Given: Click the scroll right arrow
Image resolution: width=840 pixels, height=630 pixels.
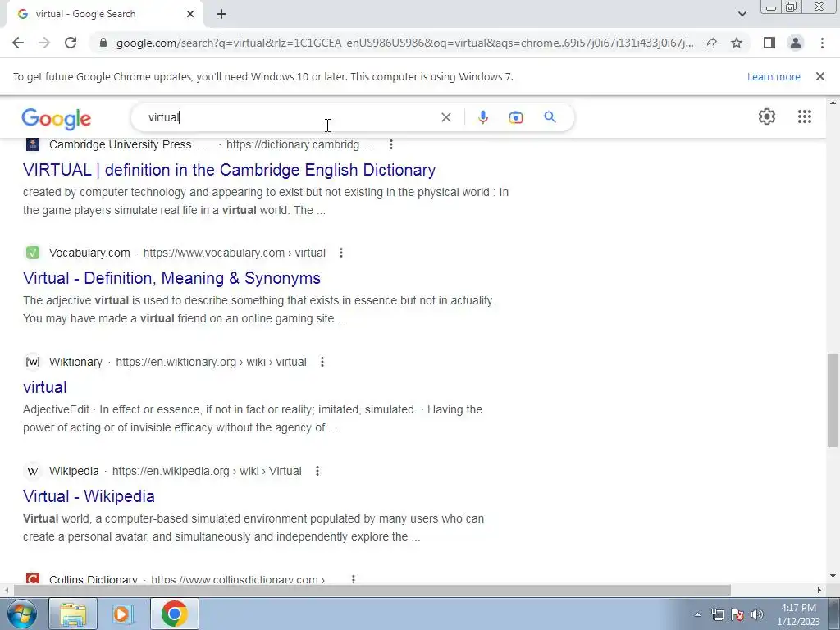Looking at the screenshot, I should click(819, 591).
